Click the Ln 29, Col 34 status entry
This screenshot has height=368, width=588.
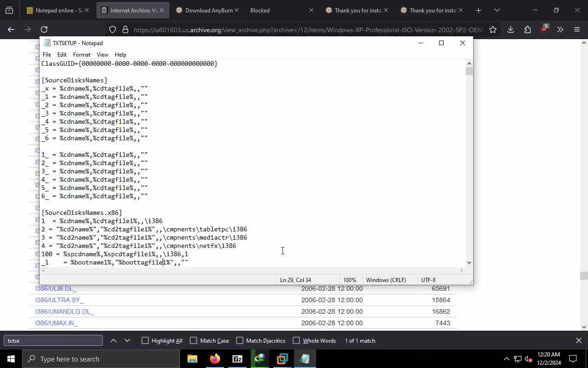pos(295,280)
